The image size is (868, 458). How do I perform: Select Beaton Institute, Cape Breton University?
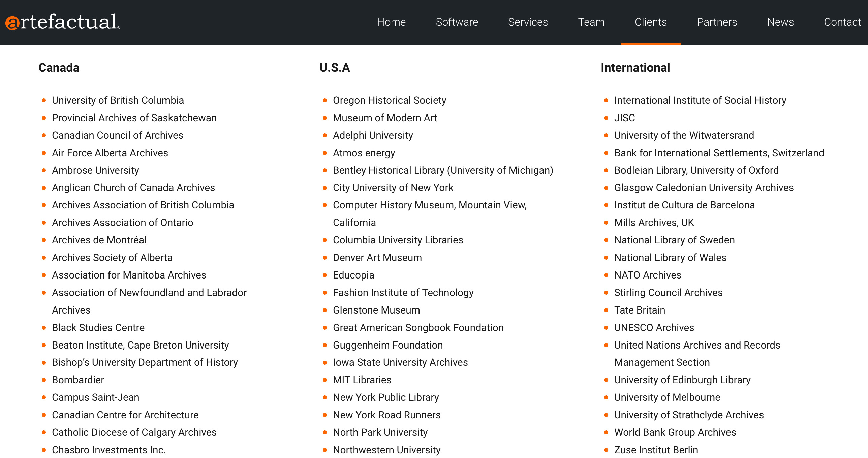pos(141,345)
